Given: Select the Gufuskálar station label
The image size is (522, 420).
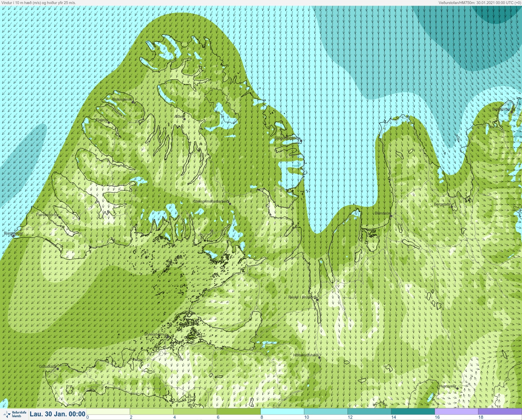Looking at the screenshot, I should pyautogui.click(x=47, y=367).
